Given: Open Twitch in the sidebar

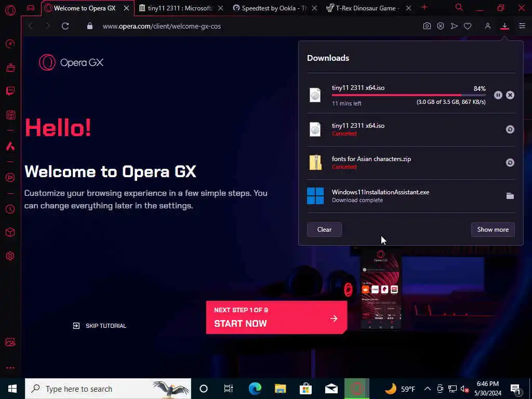Looking at the screenshot, I should pyautogui.click(x=10, y=91).
